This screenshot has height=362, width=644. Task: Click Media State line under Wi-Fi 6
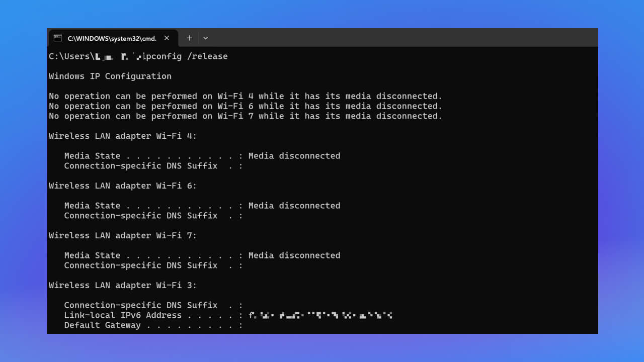(202, 206)
